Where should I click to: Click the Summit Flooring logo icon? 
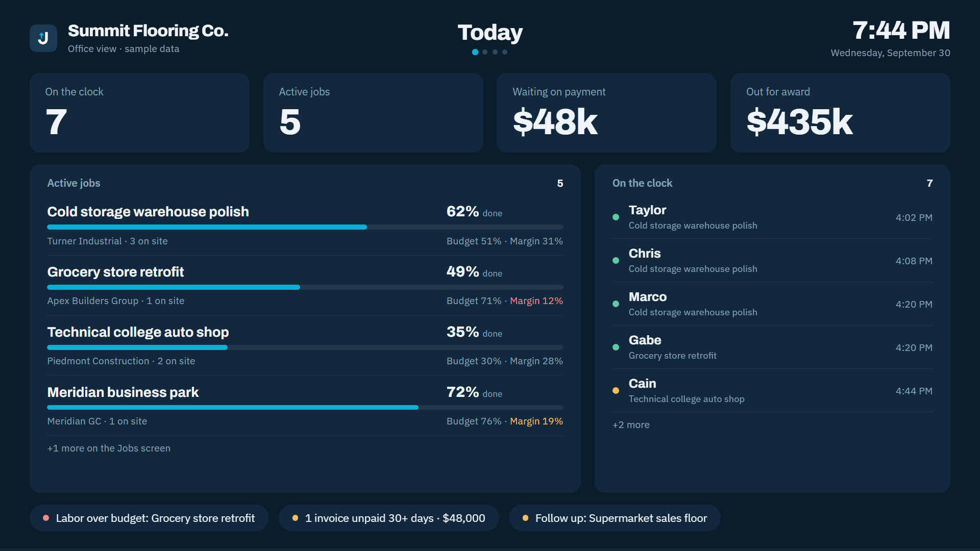[43, 38]
